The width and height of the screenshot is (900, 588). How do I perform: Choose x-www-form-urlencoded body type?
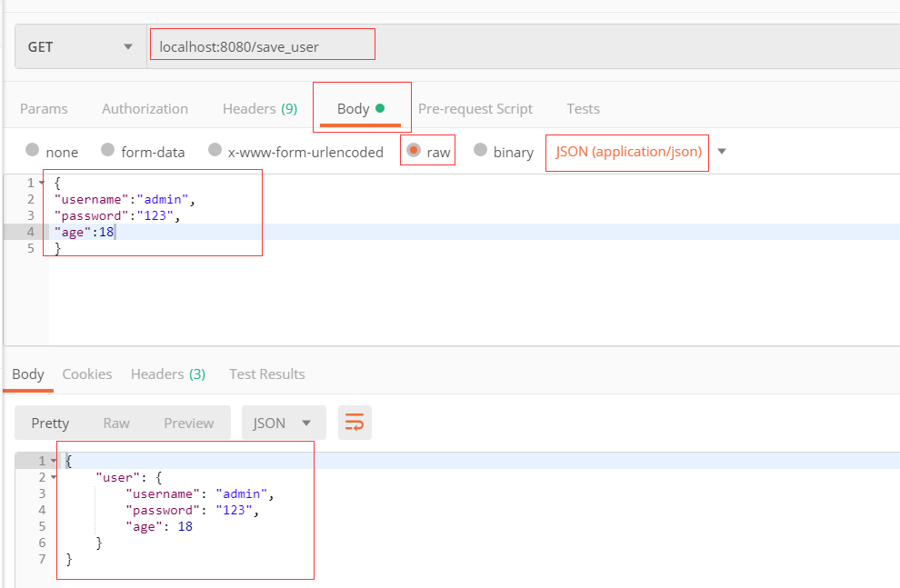pos(215,150)
